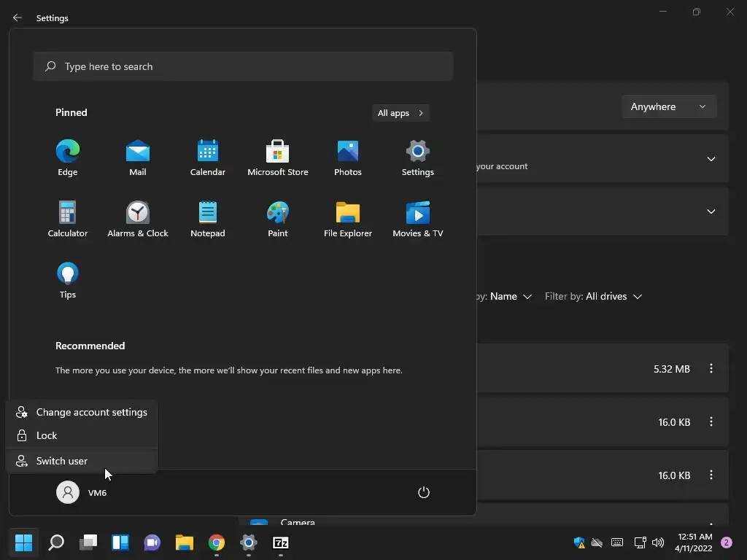Open touch keyboard tray icon
The height and width of the screenshot is (560, 747).
tap(617, 542)
